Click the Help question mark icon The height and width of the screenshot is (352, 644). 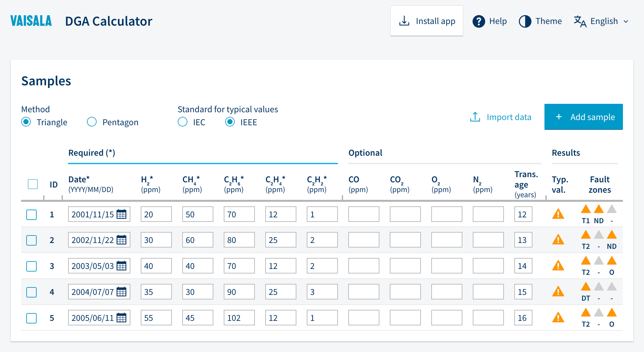(x=479, y=21)
